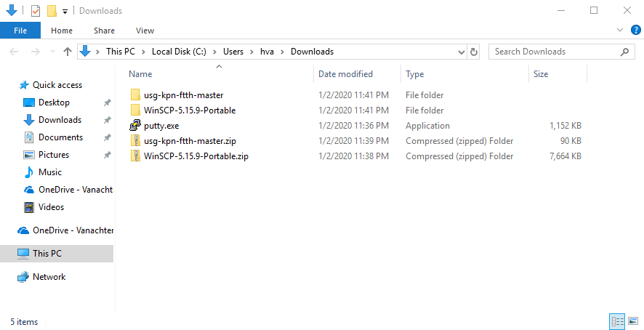This screenshot has width=644, height=330.
Task: Expand the ribbon with the chevron
Action: (620, 30)
